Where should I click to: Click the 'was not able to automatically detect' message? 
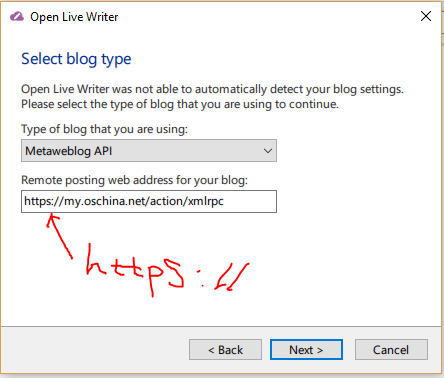pyautogui.click(x=212, y=97)
